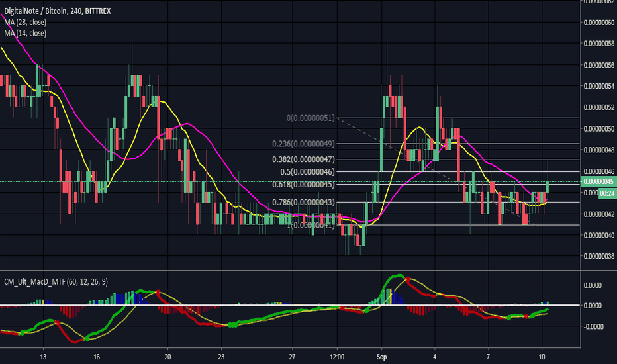Click the 0.5(0.00000046) Fibonacci level label

tap(307, 172)
